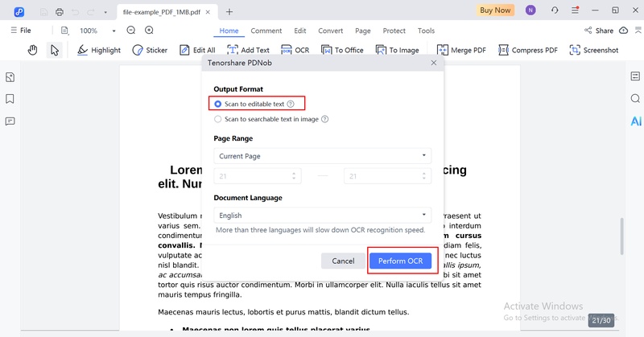Image resolution: width=644 pixels, height=337 pixels.
Task: Open Merge PDF tool
Action: coord(461,50)
